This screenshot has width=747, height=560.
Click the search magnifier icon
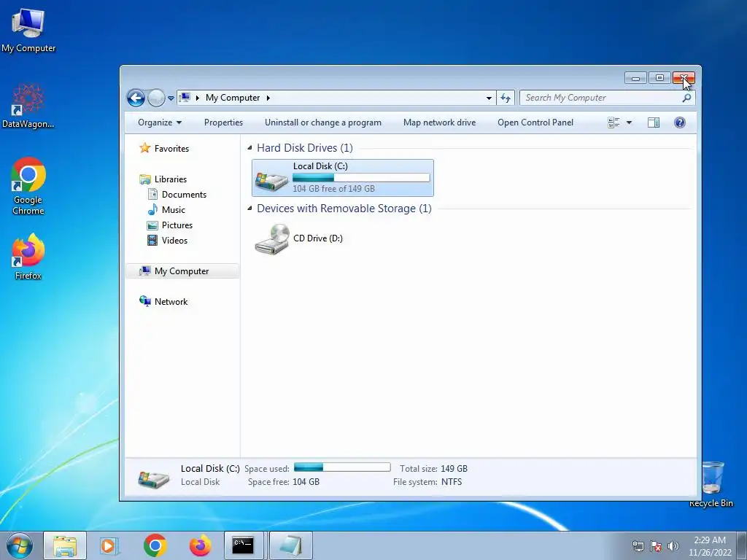click(x=686, y=98)
